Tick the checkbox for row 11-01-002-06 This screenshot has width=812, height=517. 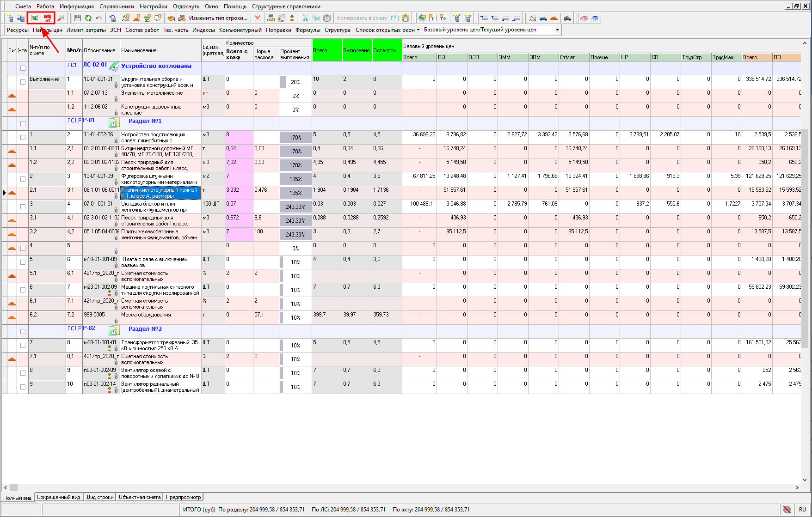click(x=23, y=137)
